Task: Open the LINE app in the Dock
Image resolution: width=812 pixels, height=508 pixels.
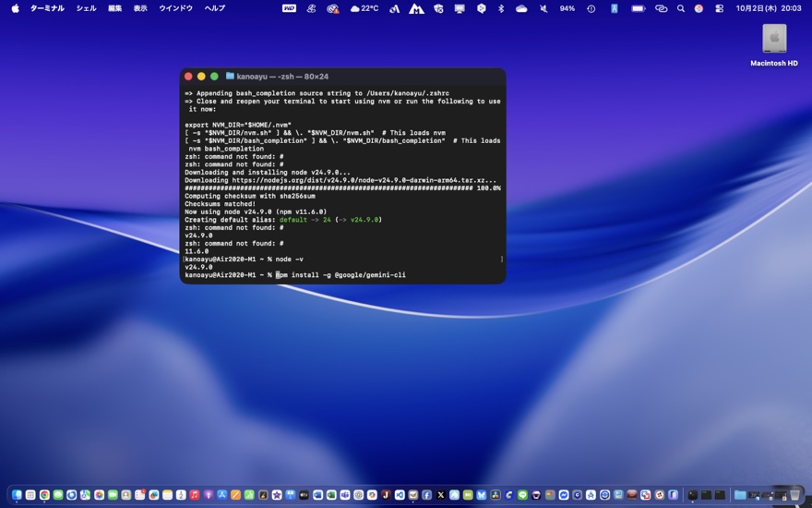Action: (522, 495)
